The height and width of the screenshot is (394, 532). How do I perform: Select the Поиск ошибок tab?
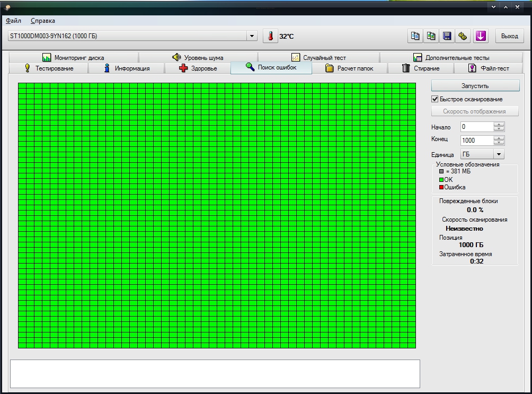(271, 67)
